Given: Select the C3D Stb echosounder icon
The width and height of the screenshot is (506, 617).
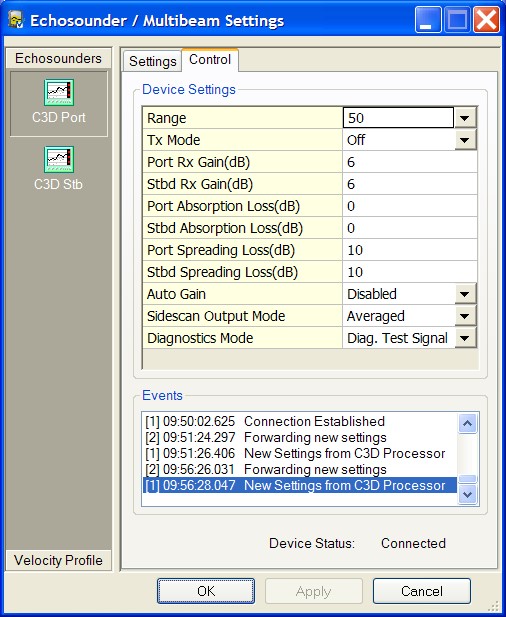Looking at the screenshot, I should (59, 159).
